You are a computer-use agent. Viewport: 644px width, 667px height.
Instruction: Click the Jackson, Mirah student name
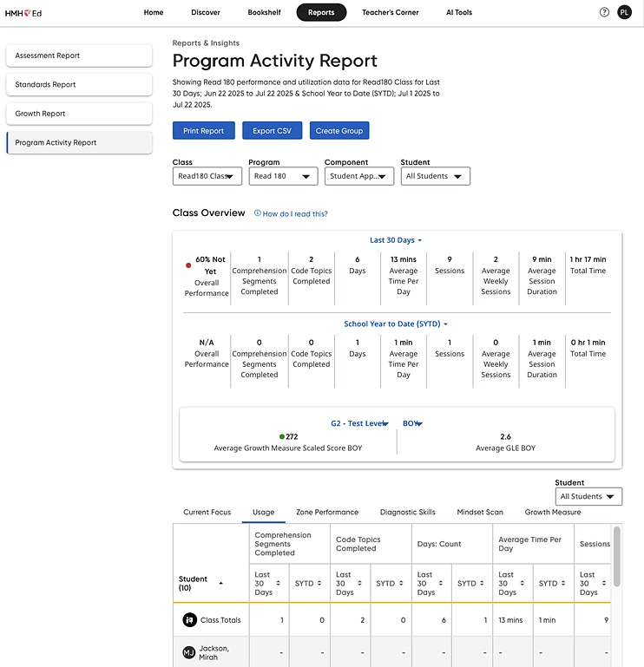pos(214,652)
